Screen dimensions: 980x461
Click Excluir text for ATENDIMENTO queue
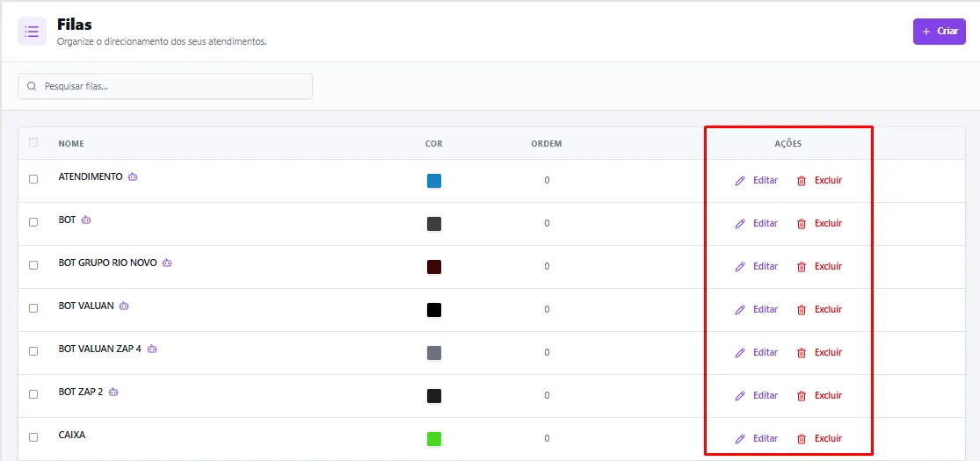(x=828, y=181)
